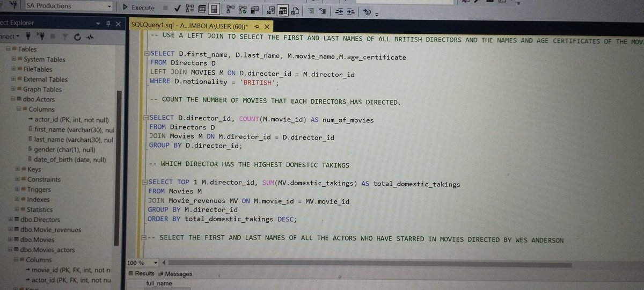
Task: Switch to the Messages tab
Action: pos(174,274)
